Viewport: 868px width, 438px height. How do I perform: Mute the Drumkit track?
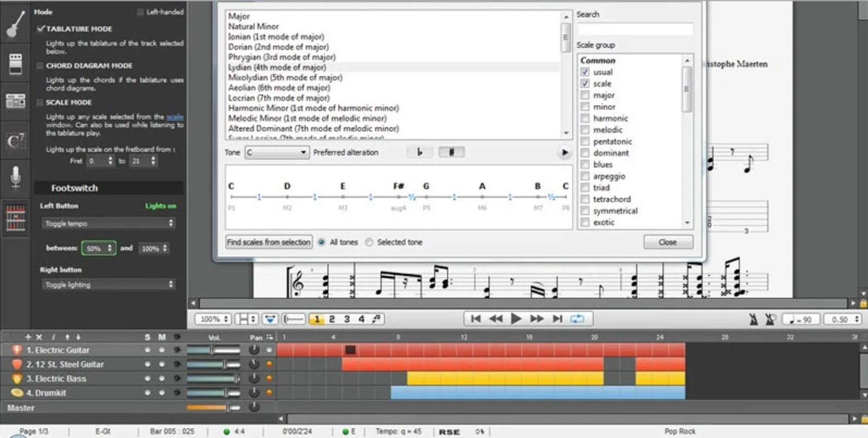click(162, 393)
